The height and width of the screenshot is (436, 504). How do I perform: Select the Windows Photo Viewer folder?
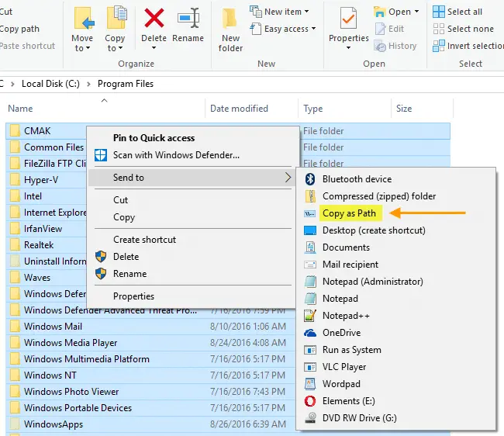71,392
